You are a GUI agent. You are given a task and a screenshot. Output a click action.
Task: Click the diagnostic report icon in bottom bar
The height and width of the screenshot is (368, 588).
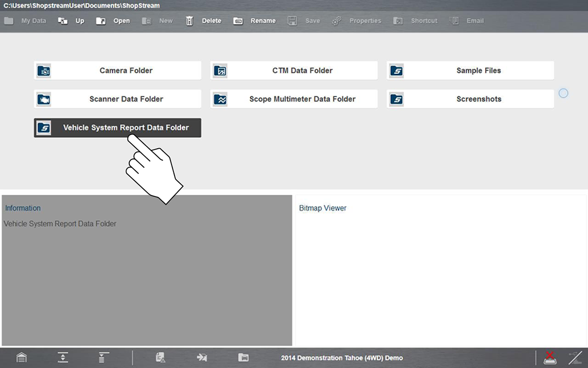coord(161,358)
